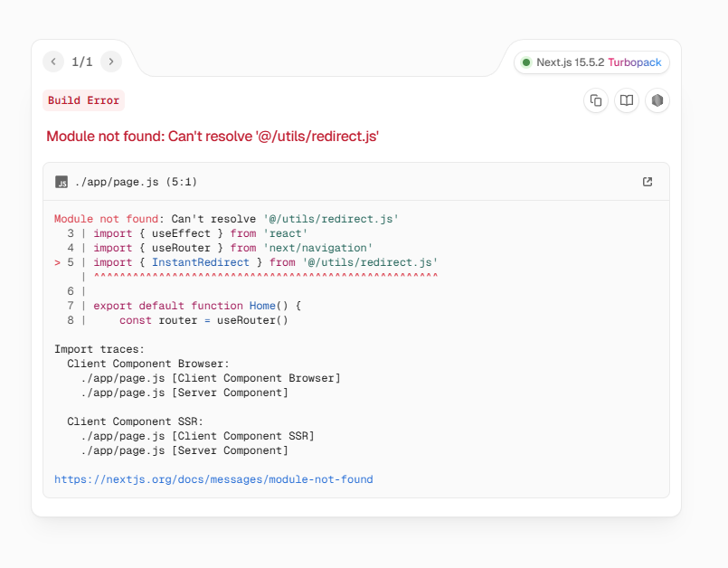
Task: Click the JS file type icon
Action: (61, 182)
